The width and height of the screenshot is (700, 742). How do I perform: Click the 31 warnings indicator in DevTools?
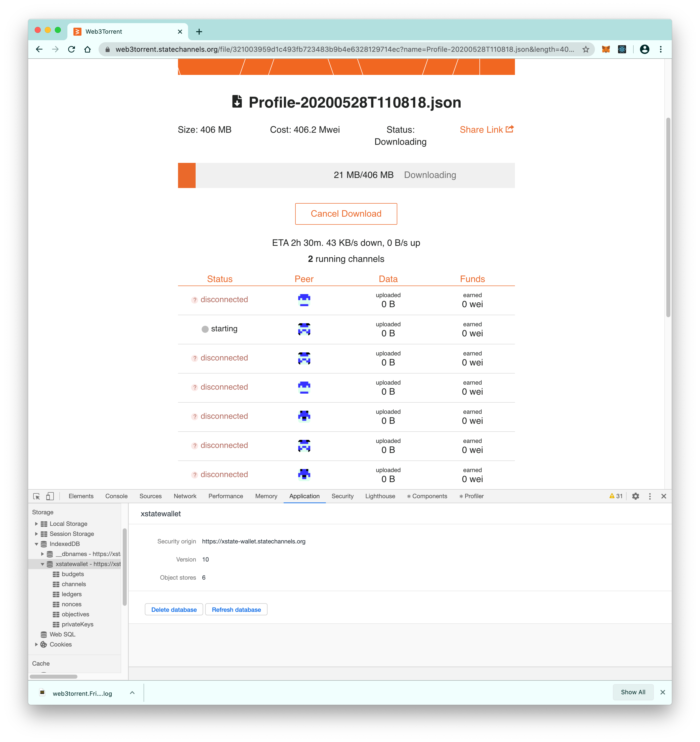tap(615, 496)
